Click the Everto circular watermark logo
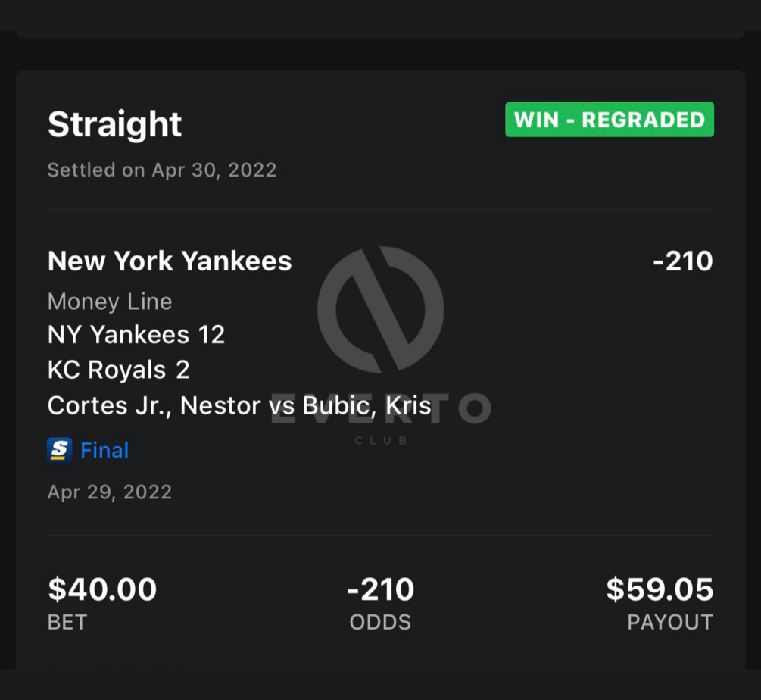The height and width of the screenshot is (700, 761). pyautogui.click(x=380, y=309)
